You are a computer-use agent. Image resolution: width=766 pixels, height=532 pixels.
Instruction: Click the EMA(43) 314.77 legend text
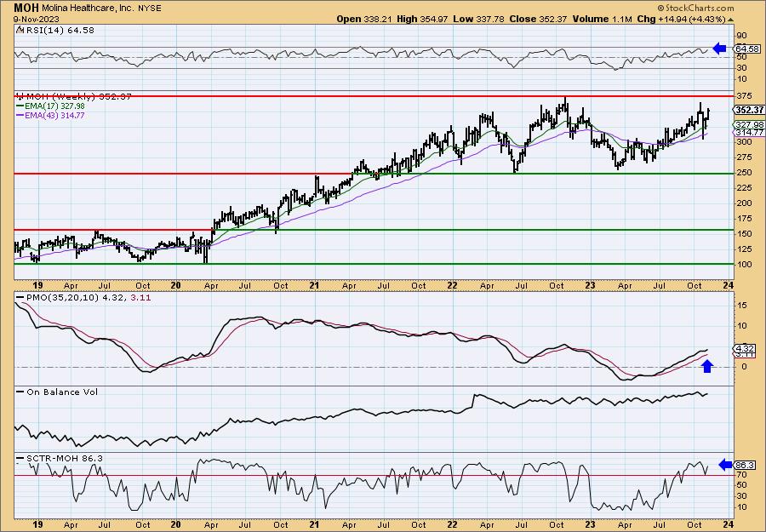click(x=54, y=116)
